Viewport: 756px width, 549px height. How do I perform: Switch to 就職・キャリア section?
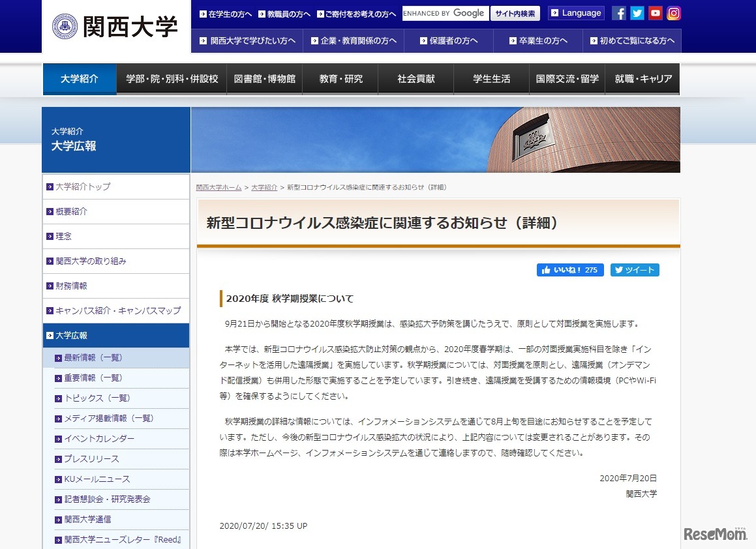pos(643,78)
